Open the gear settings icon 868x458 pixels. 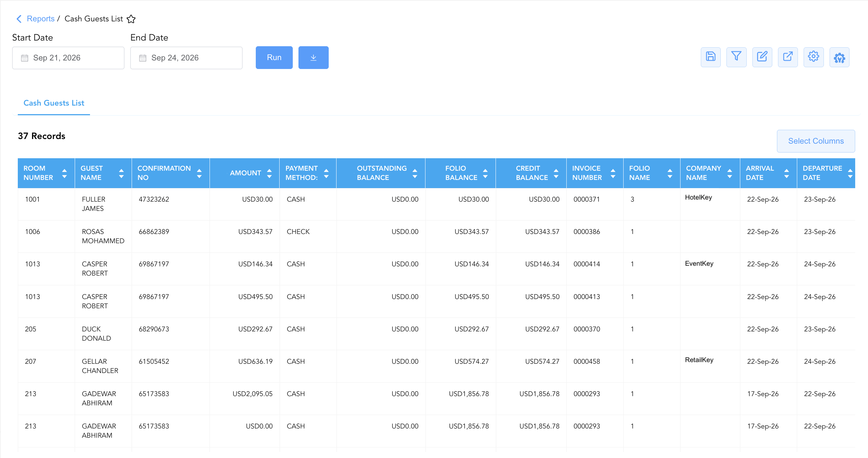click(814, 57)
